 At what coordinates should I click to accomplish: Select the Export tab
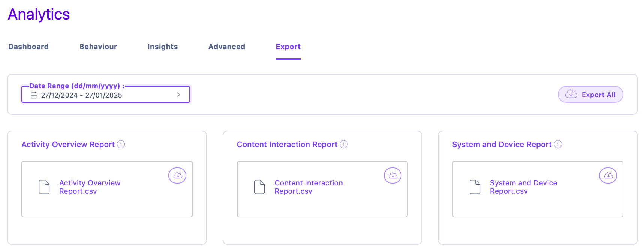(288, 47)
